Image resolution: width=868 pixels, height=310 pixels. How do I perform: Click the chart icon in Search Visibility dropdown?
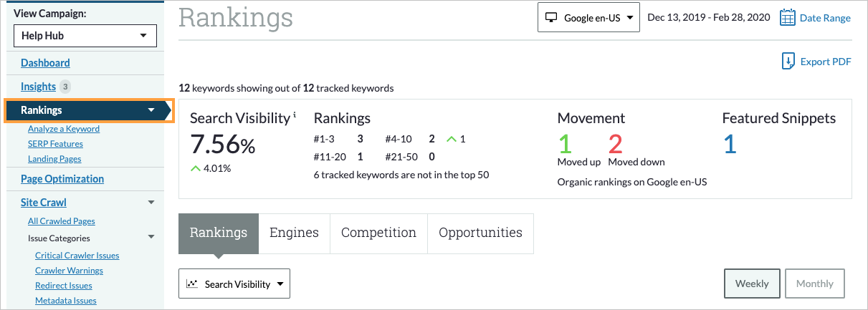(x=191, y=284)
